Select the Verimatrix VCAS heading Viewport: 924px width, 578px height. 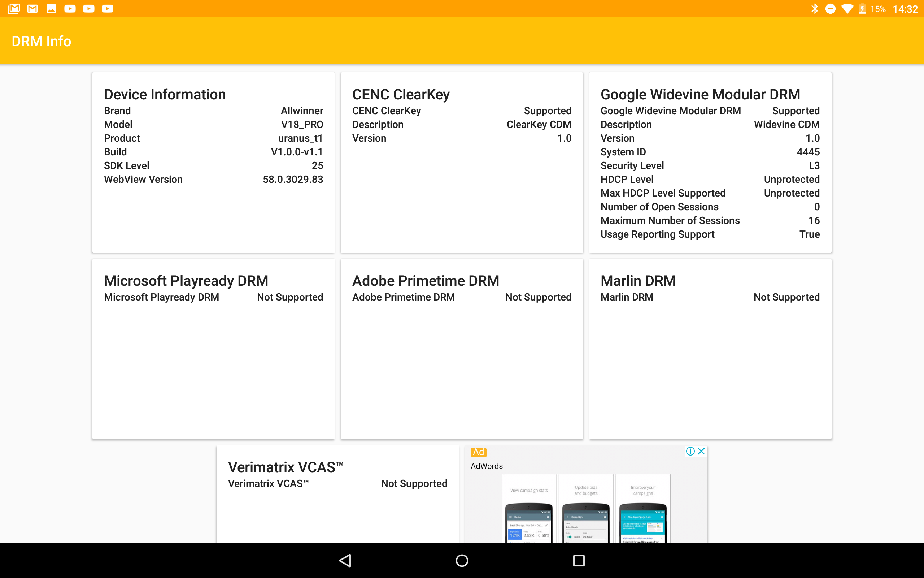tap(286, 467)
